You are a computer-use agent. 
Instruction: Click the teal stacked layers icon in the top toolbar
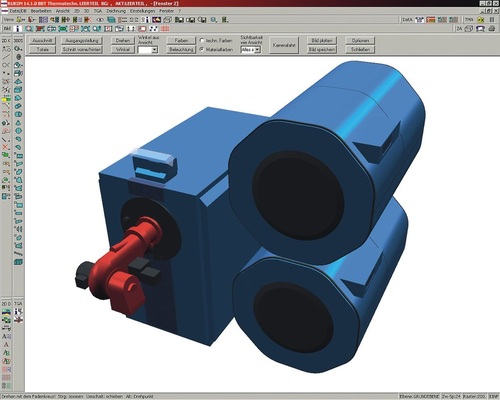(x=111, y=20)
